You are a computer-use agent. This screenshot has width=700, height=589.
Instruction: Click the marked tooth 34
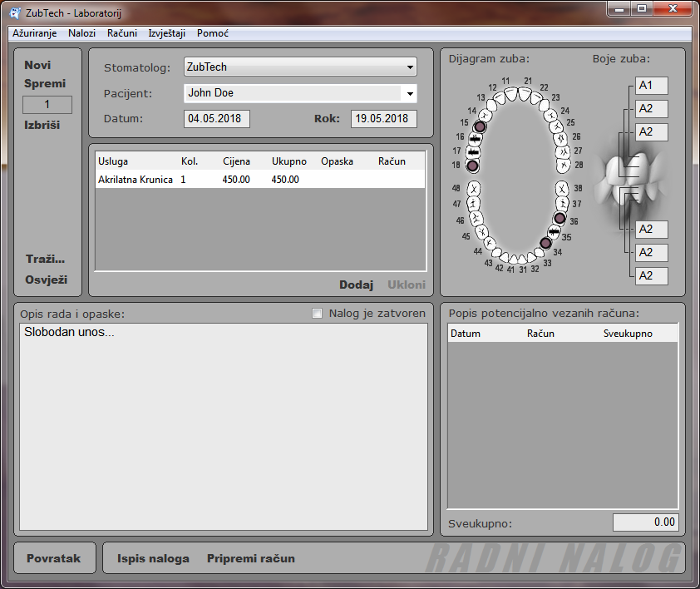pyautogui.click(x=545, y=243)
